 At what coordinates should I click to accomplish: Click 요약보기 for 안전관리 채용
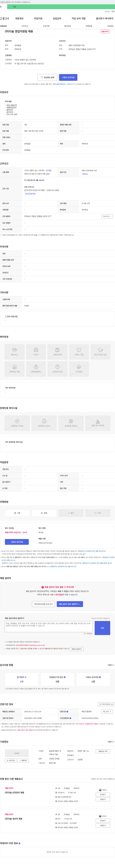103,795
